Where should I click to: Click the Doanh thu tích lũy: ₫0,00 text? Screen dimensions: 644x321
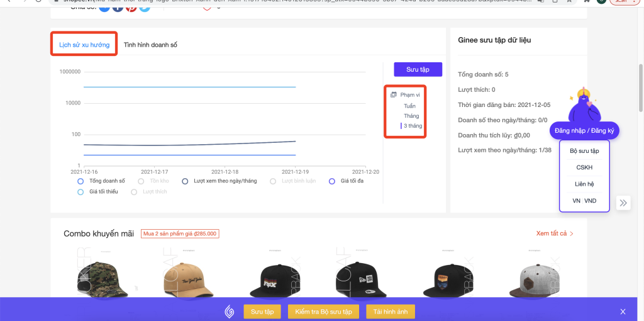pos(494,135)
